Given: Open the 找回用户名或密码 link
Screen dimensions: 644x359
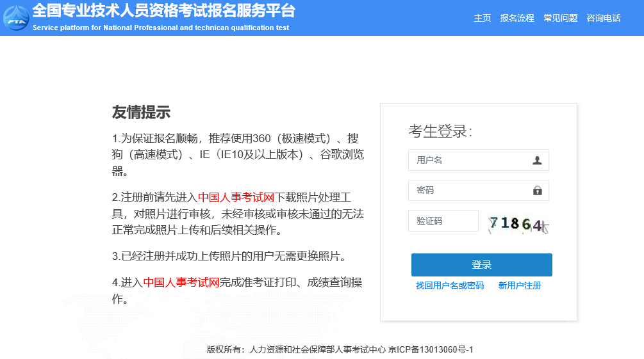Looking at the screenshot, I should pyautogui.click(x=450, y=285).
